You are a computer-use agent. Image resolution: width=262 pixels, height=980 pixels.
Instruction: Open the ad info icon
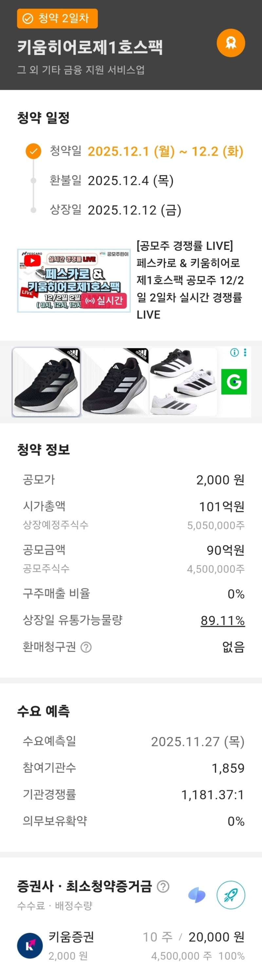[234, 352]
